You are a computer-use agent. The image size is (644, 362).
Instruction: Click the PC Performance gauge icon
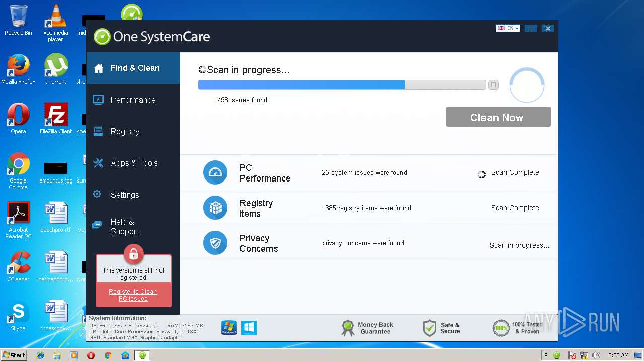point(215,172)
